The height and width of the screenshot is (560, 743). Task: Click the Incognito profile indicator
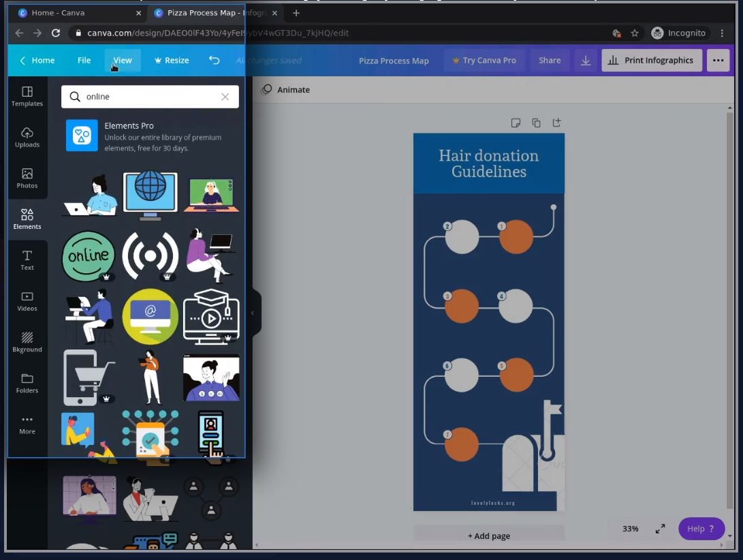click(x=678, y=33)
